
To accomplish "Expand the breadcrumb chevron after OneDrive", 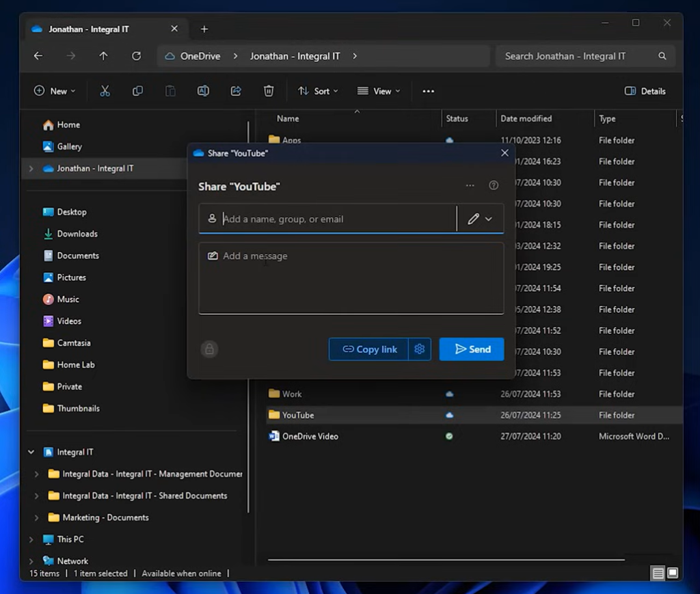I will 235,56.
